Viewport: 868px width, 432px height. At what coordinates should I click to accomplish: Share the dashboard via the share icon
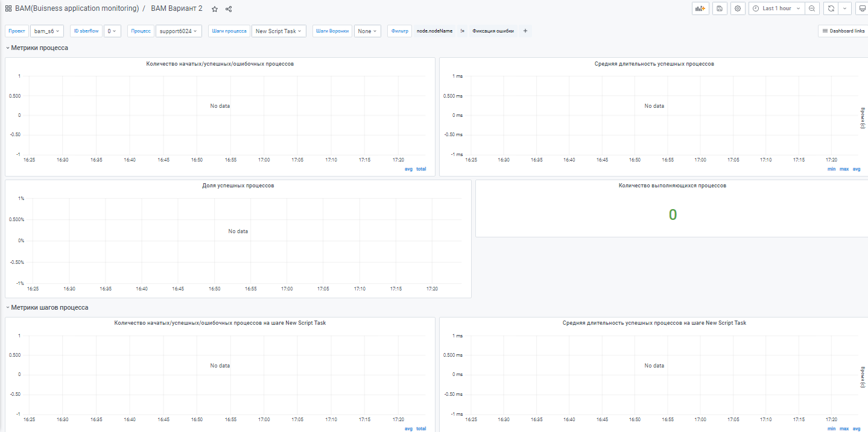(x=229, y=9)
